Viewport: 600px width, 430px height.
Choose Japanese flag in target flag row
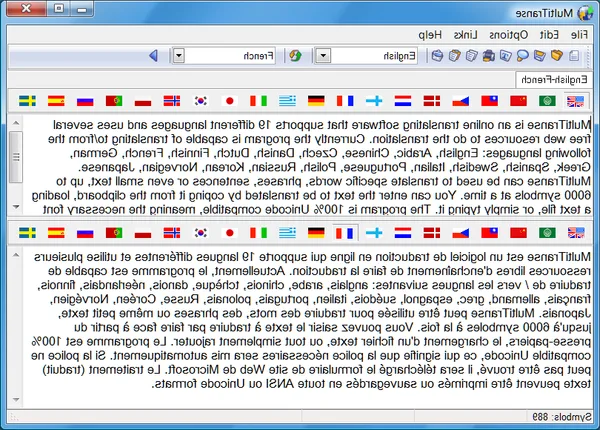pos(230,233)
